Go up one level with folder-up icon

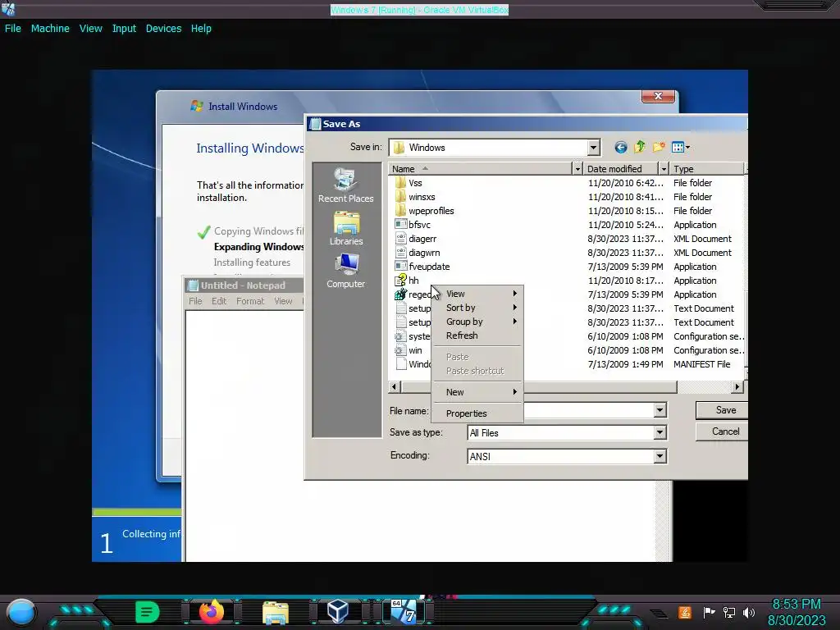coord(640,147)
